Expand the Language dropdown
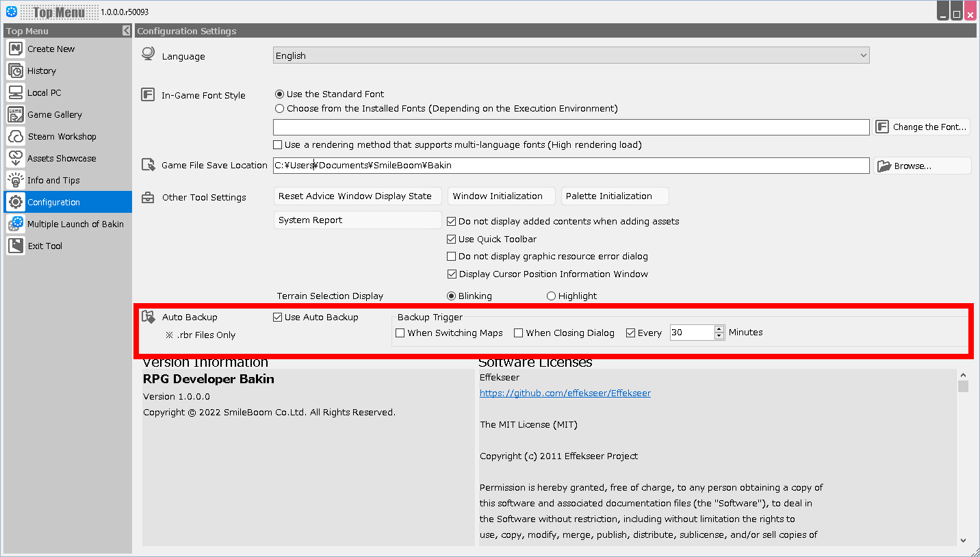 (x=863, y=56)
